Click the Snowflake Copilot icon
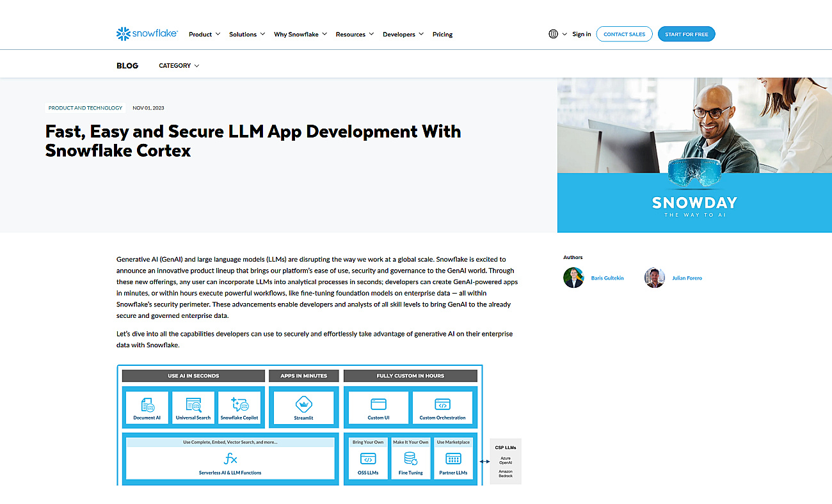This screenshot has height=504, width=832. click(x=239, y=404)
